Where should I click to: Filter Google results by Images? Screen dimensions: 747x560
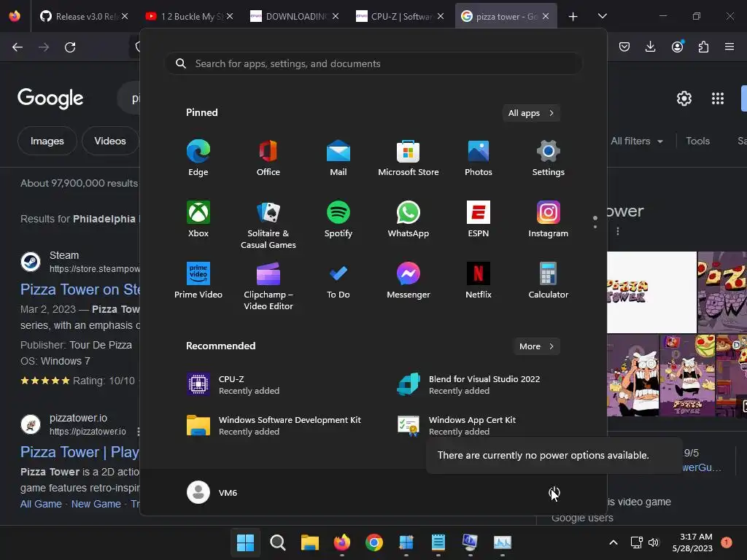click(47, 141)
